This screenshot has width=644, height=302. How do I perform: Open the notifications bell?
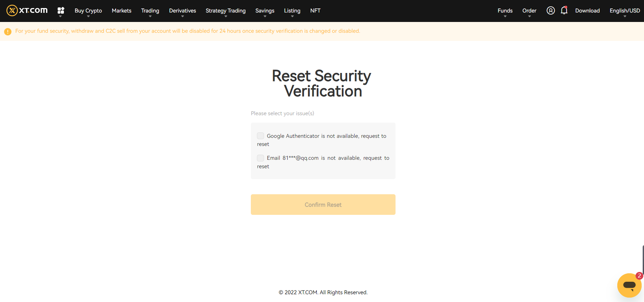click(x=564, y=10)
